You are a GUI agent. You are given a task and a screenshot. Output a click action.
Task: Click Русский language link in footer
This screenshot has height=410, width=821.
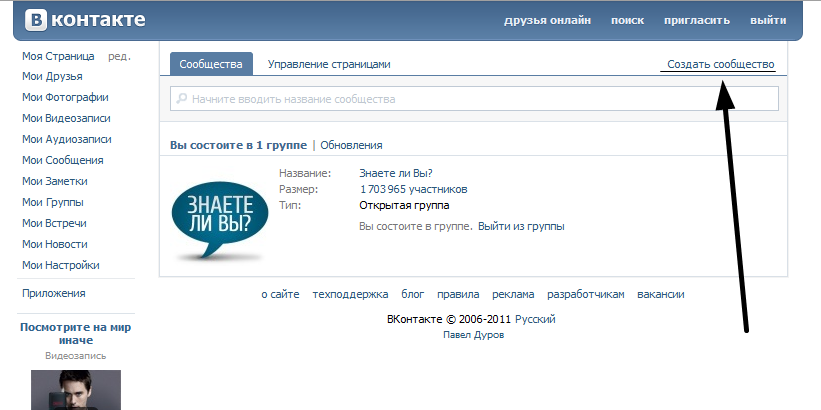(535, 319)
